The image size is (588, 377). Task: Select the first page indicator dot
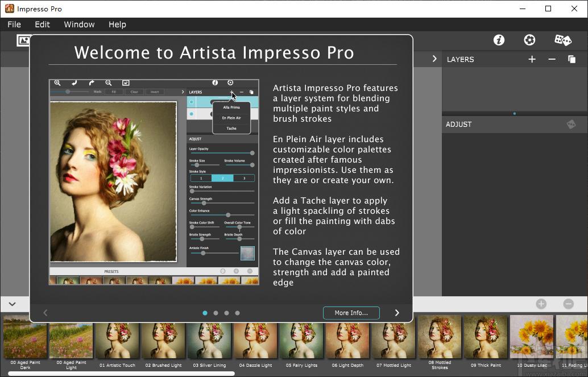point(205,313)
